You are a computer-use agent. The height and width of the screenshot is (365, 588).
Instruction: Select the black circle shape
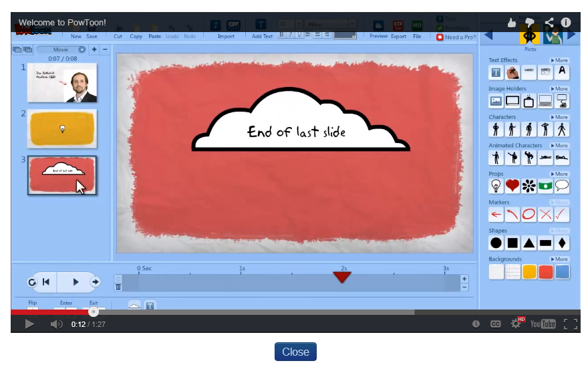click(496, 243)
